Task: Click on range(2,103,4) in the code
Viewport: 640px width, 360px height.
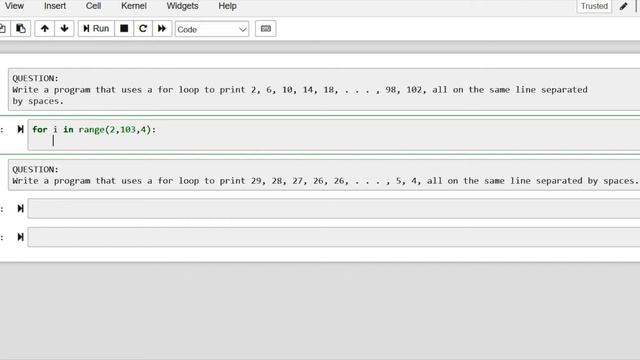Action: (115, 130)
